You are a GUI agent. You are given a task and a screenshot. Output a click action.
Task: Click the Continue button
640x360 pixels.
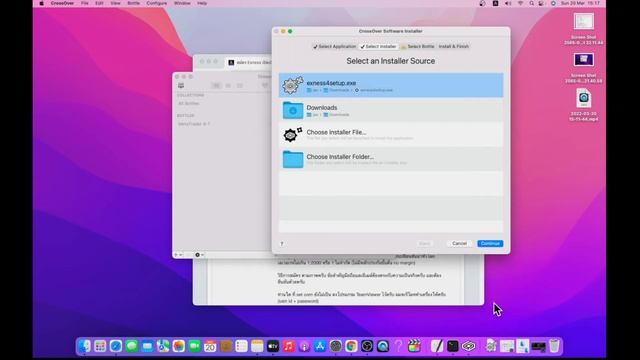(490, 243)
